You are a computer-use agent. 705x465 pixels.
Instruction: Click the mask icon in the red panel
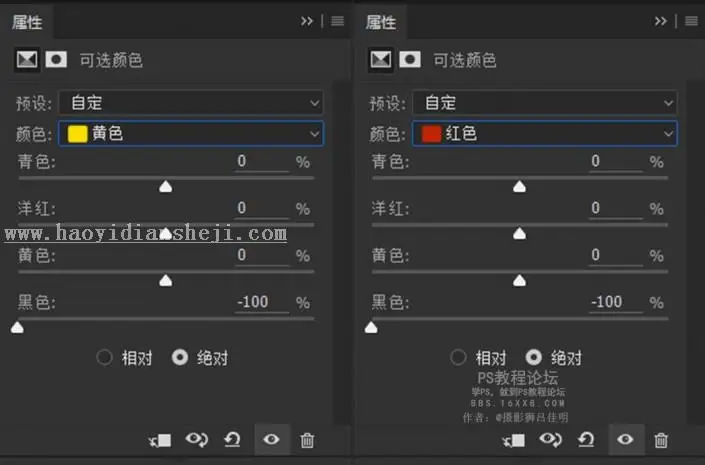click(410, 59)
